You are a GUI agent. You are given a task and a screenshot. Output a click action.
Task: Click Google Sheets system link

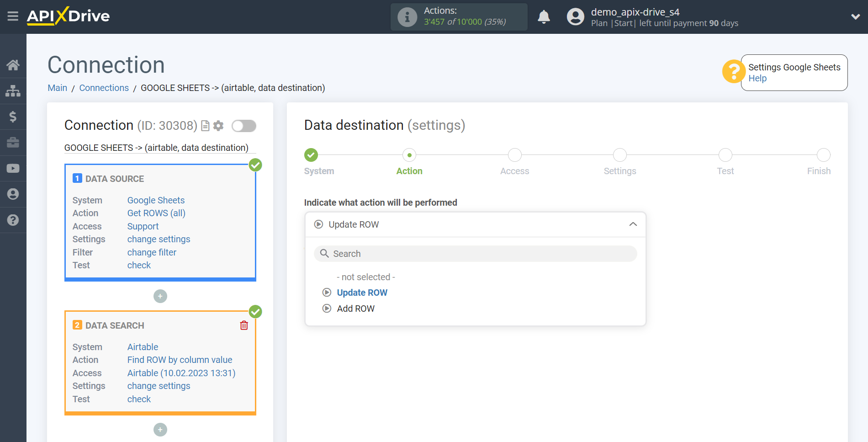[x=156, y=200]
